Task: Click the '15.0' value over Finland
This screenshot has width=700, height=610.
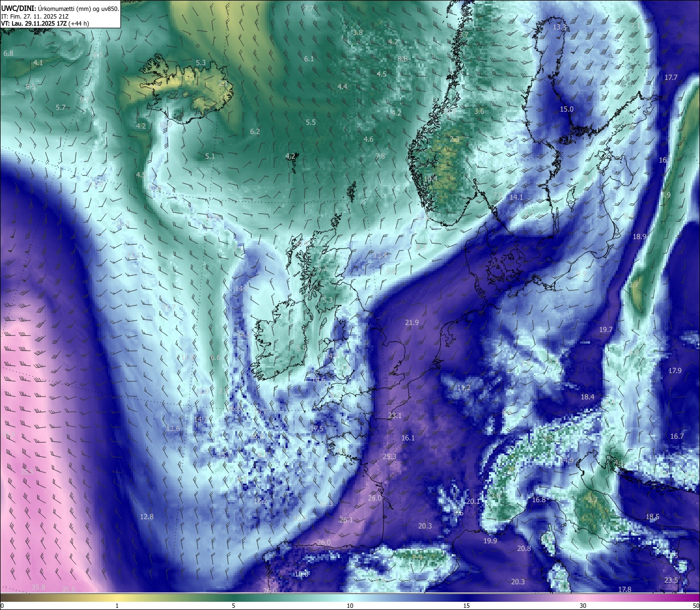Action: pos(567,109)
